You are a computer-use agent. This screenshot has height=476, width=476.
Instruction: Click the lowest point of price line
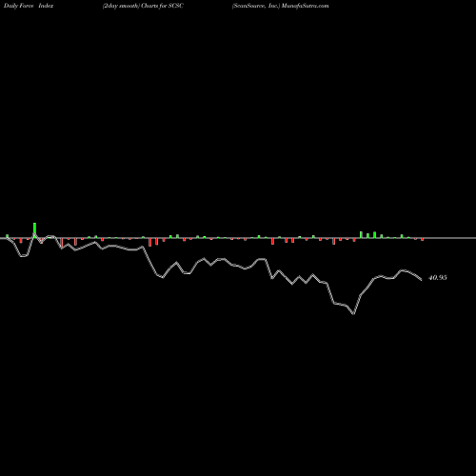(354, 313)
